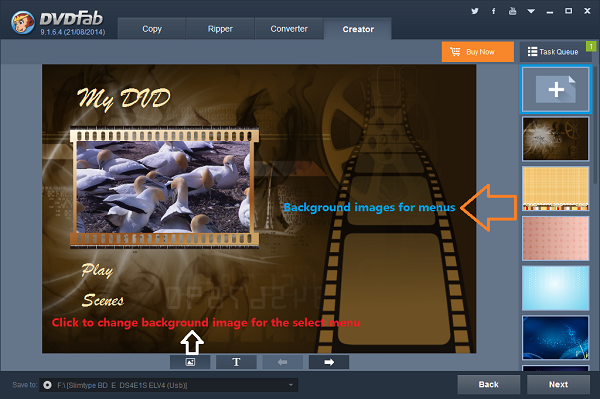Open the Task Queue
Image resolution: width=600 pixels, height=399 pixels.
pyautogui.click(x=553, y=52)
